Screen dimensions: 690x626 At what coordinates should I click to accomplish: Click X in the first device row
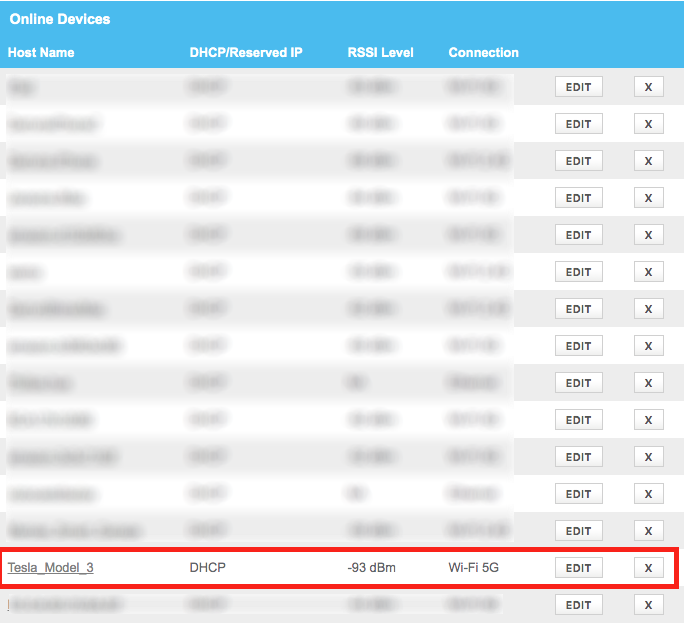(x=648, y=87)
